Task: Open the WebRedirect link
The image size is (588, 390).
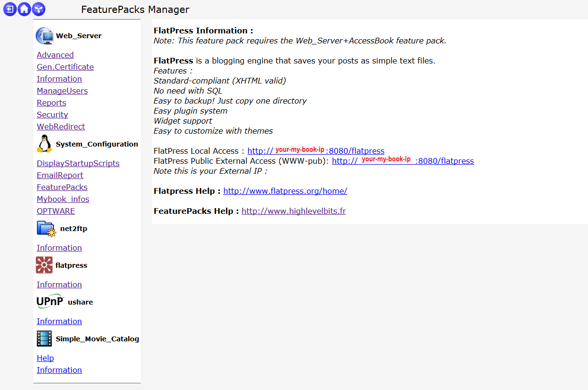Action: click(x=61, y=126)
